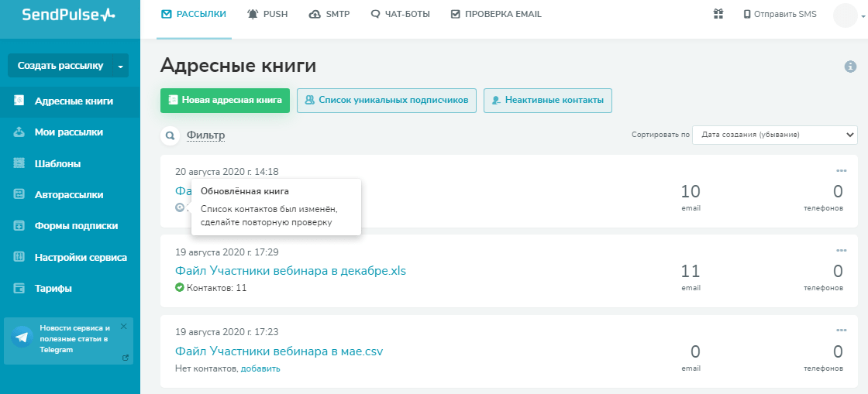This screenshot has width=868, height=394.
Task: Open Файл Участники вебинара в декабре.xls
Action: tap(291, 271)
